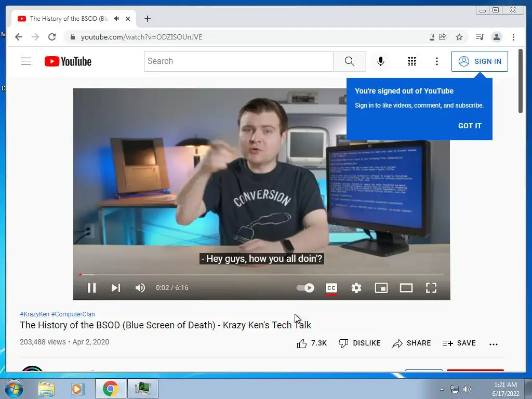532x399 pixels.
Task: Open more actions ellipsis below video
Action: click(x=494, y=344)
